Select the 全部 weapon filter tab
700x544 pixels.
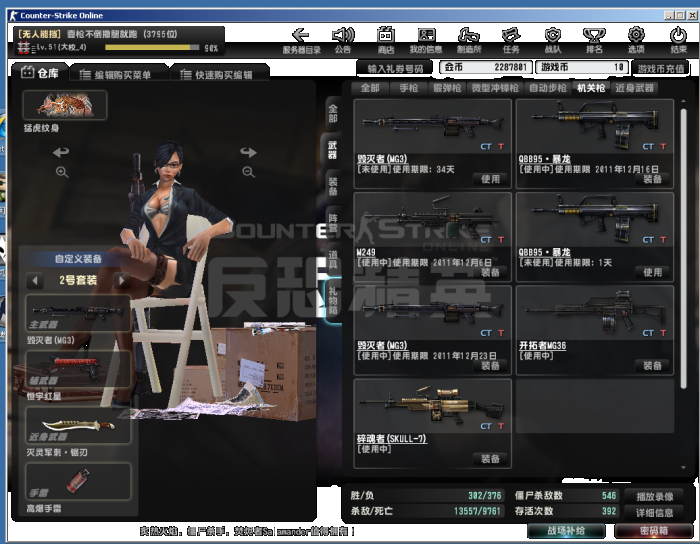[370, 88]
